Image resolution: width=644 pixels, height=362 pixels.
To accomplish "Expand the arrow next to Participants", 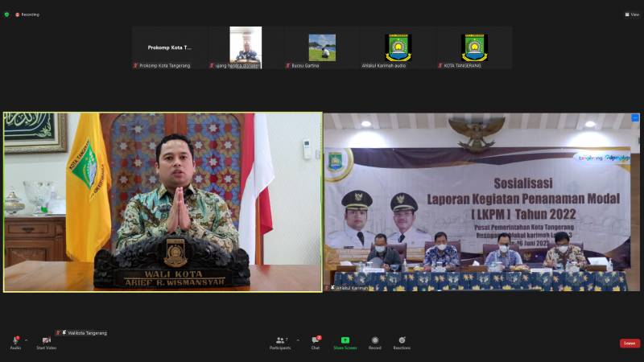I will coord(297,339).
